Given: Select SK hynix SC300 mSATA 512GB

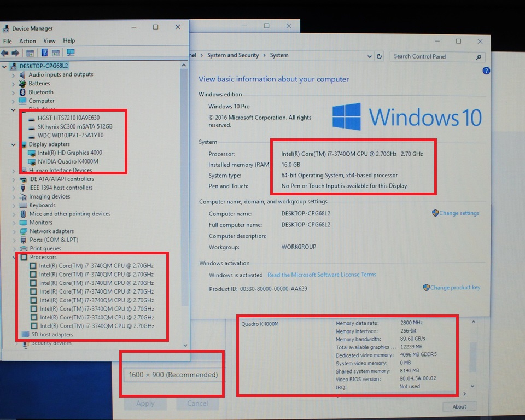Looking at the screenshot, I should pyautogui.click(x=75, y=127).
